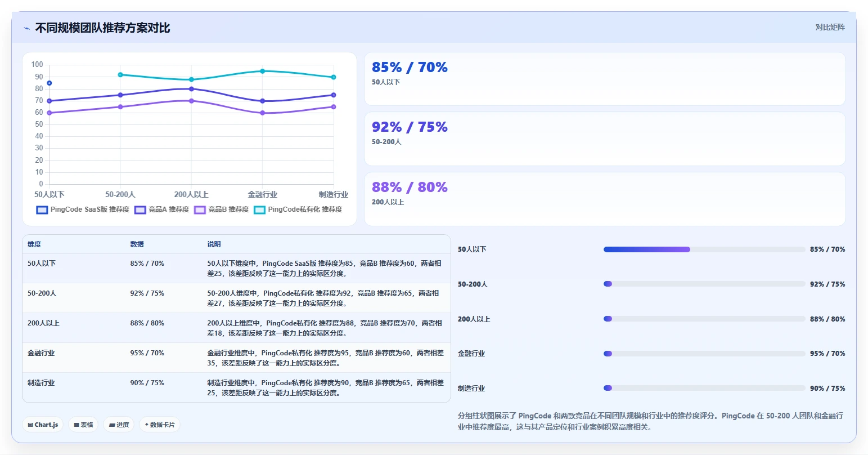Click the 50-200人 x-axis label on chart

tap(120, 194)
